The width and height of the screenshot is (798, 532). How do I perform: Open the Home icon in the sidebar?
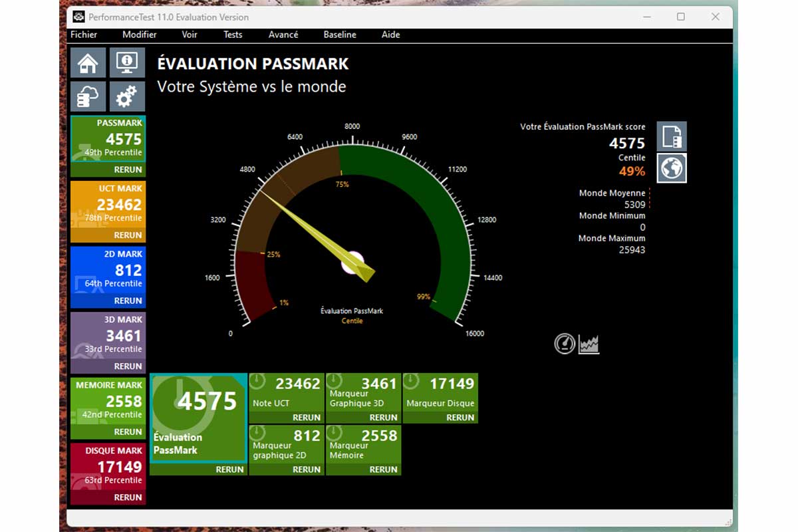pos(88,64)
